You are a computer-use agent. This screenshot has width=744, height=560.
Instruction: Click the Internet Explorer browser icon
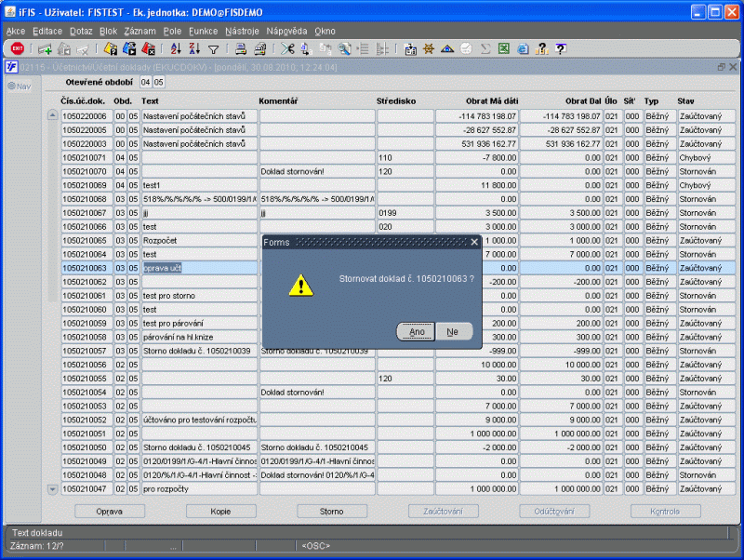pos(523,48)
